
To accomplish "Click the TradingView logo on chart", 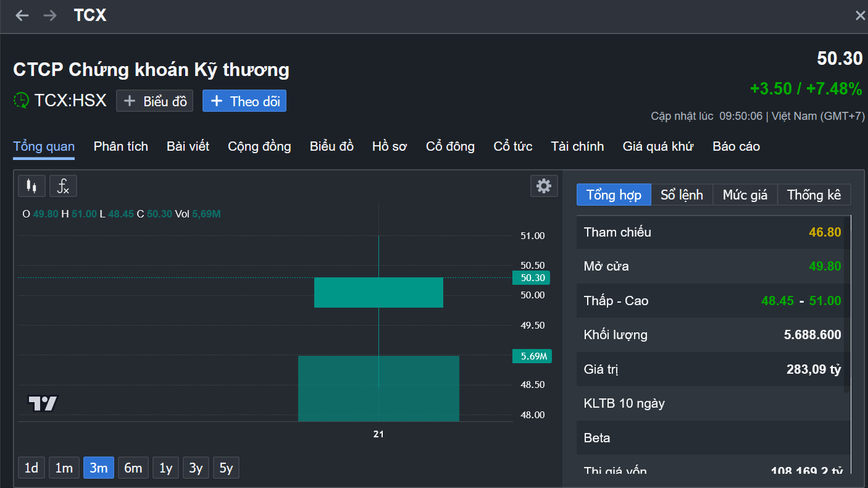I will 43,404.
